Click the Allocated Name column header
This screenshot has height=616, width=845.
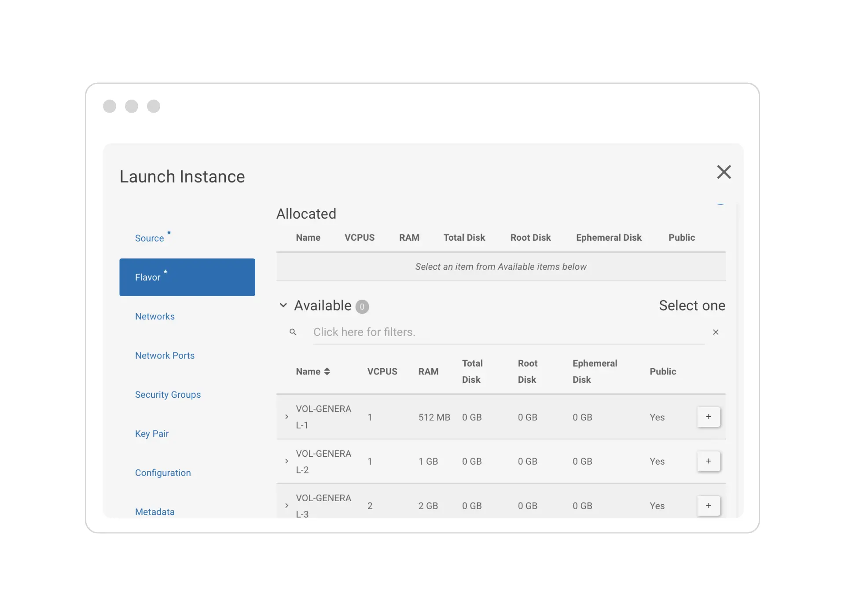click(308, 238)
